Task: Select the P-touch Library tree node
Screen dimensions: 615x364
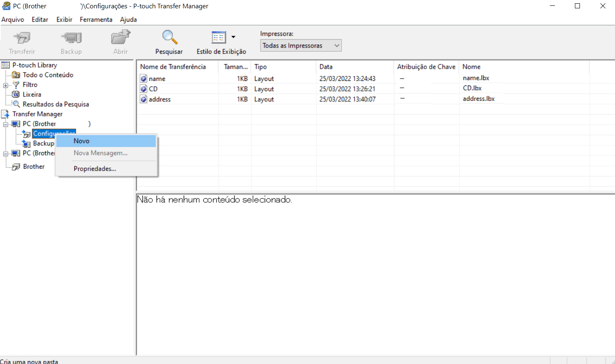Action: (x=35, y=65)
